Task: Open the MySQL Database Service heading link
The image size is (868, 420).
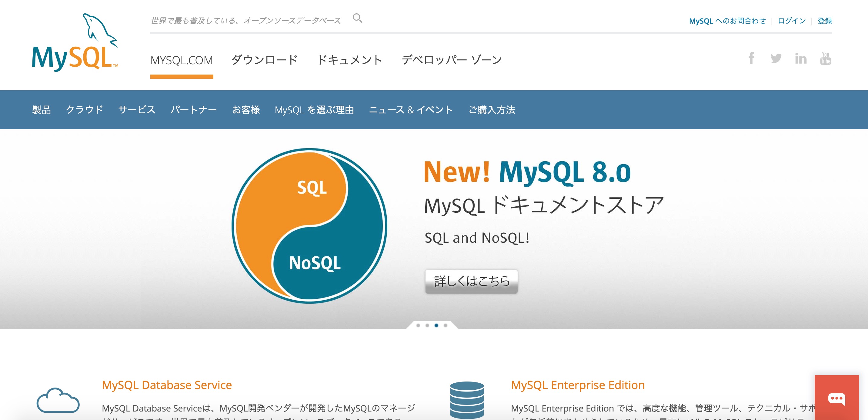Action: tap(167, 385)
